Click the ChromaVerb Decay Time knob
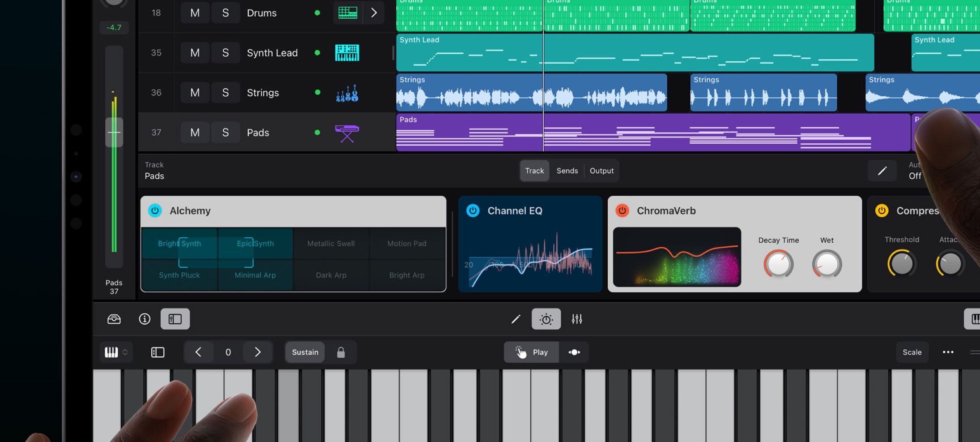 pyautogui.click(x=779, y=264)
